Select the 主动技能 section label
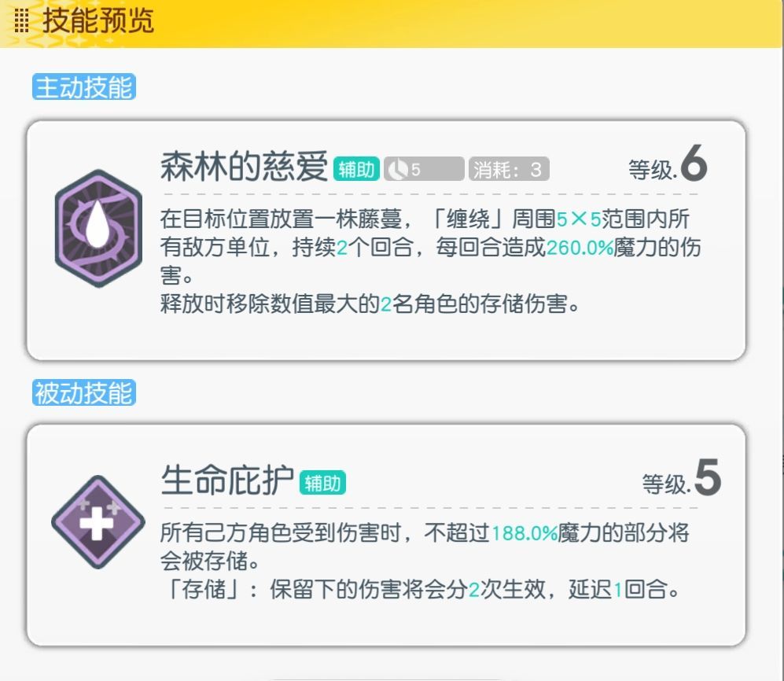 pos(83,87)
